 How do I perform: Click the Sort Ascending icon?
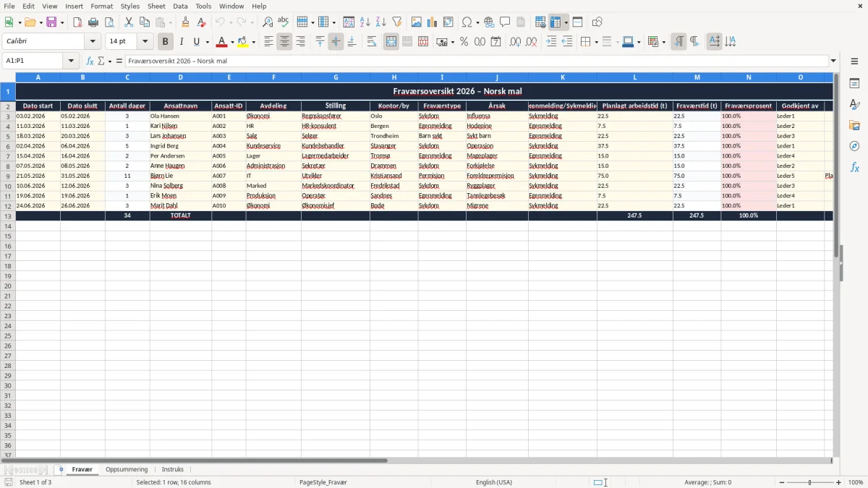[365, 22]
